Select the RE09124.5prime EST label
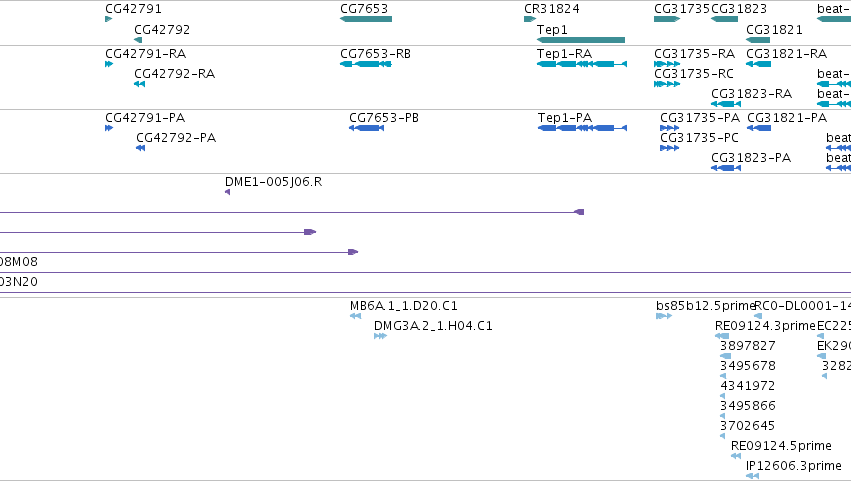Viewport: 851px width, 481px height. [782, 446]
